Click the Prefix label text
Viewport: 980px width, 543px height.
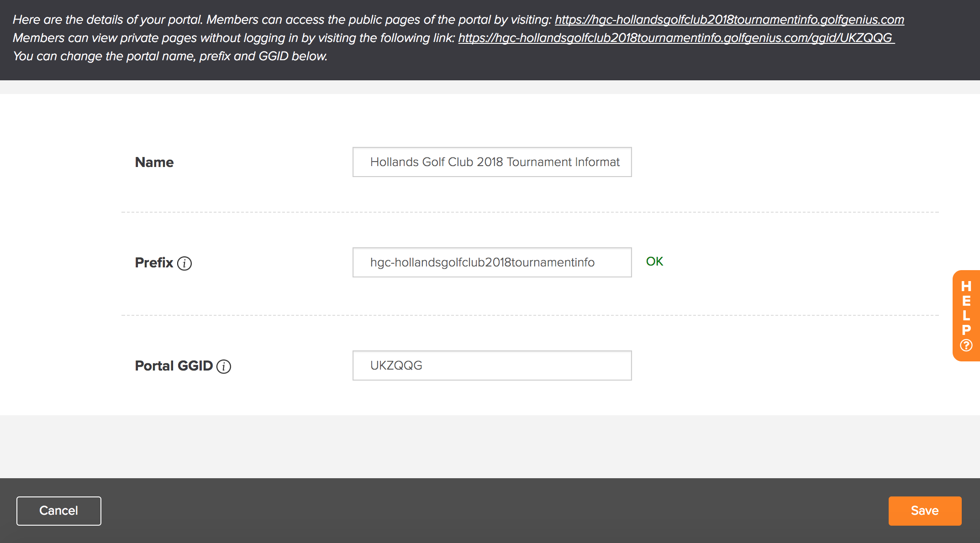click(154, 263)
